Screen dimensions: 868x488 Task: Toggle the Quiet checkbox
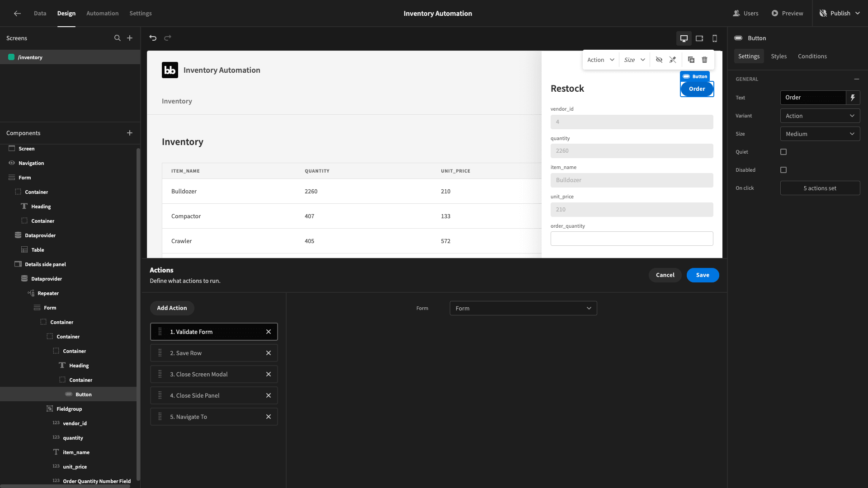pyautogui.click(x=783, y=152)
